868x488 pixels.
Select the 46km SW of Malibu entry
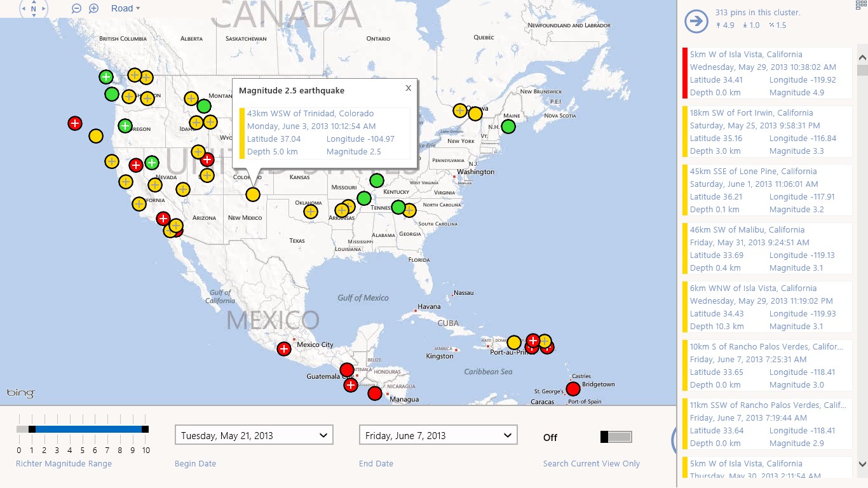tap(766, 248)
